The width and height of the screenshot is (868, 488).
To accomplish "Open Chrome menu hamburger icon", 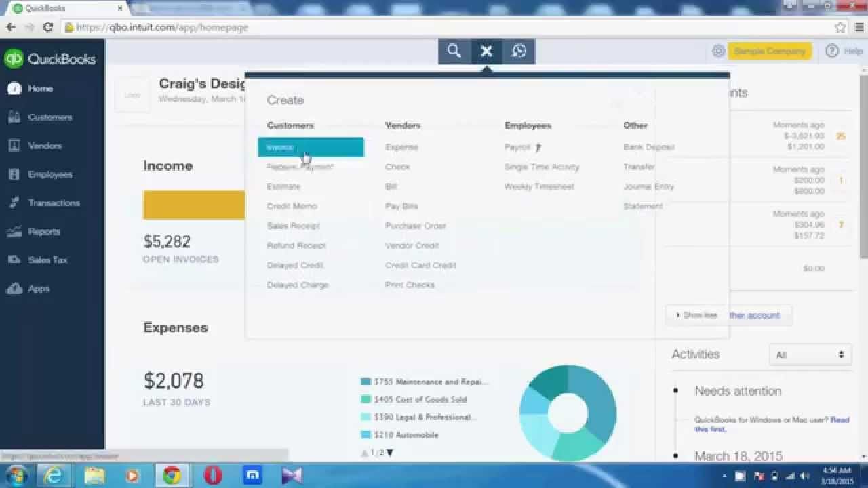I will coord(858,27).
